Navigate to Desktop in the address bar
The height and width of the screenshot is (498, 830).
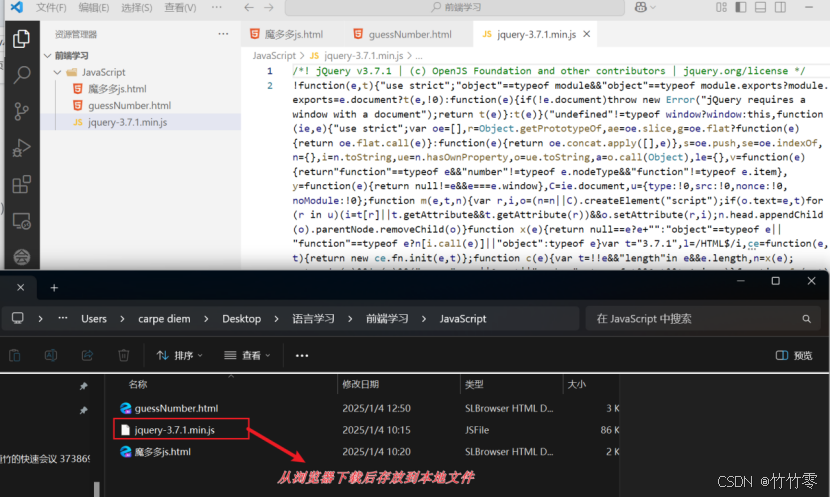click(x=241, y=319)
